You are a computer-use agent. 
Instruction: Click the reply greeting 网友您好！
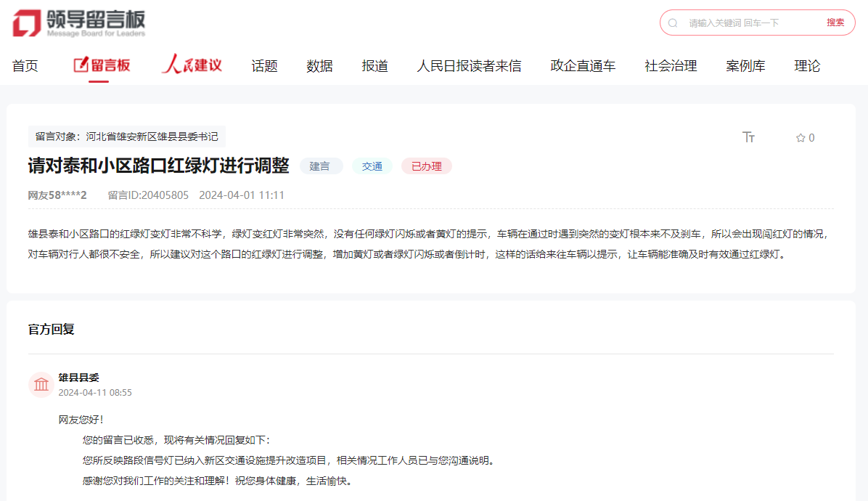81,420
